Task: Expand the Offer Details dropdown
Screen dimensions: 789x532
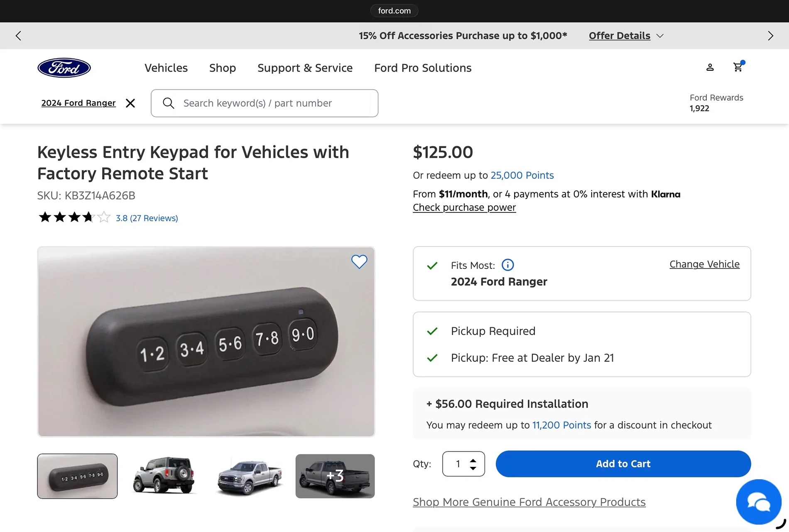Action: click(x=626, y=36)
